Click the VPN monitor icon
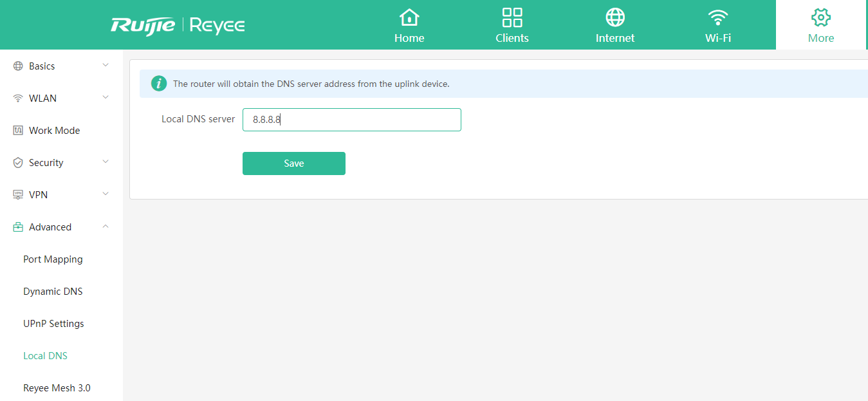Screen dimensions: 868x401 pyautogui.click(x=18, y=195)
